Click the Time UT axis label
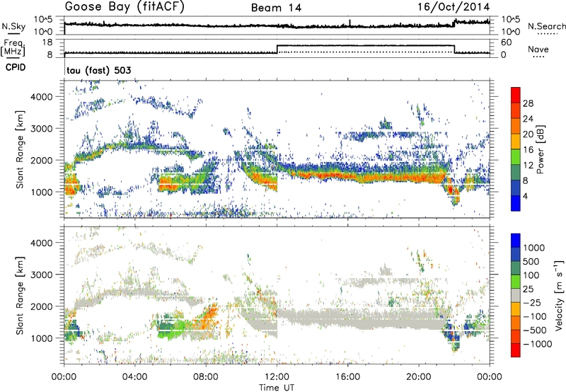 277,388
